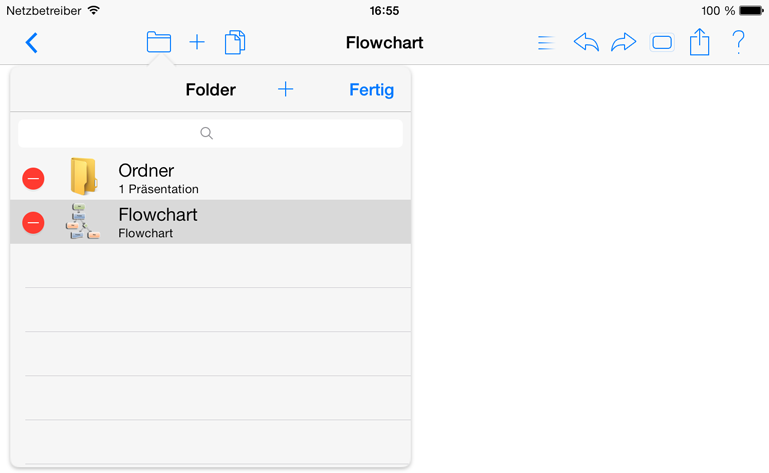Undo last action with left curved arrow
This screenshot has width=769, height=473.
click(586, 42)
